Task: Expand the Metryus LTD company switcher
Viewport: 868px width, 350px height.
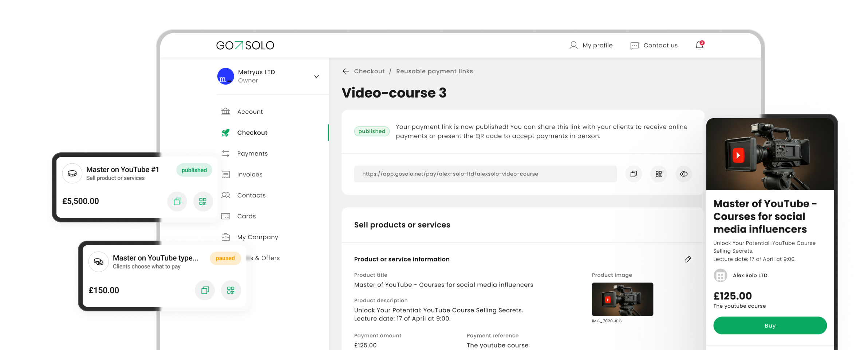Action: click(x=316, y=76)
